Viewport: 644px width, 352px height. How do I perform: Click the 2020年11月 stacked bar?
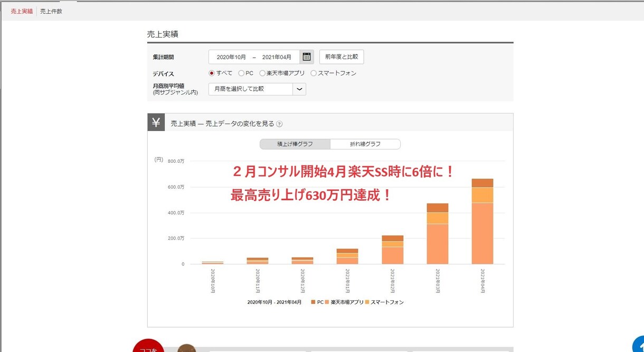click(x=258, y=261)
